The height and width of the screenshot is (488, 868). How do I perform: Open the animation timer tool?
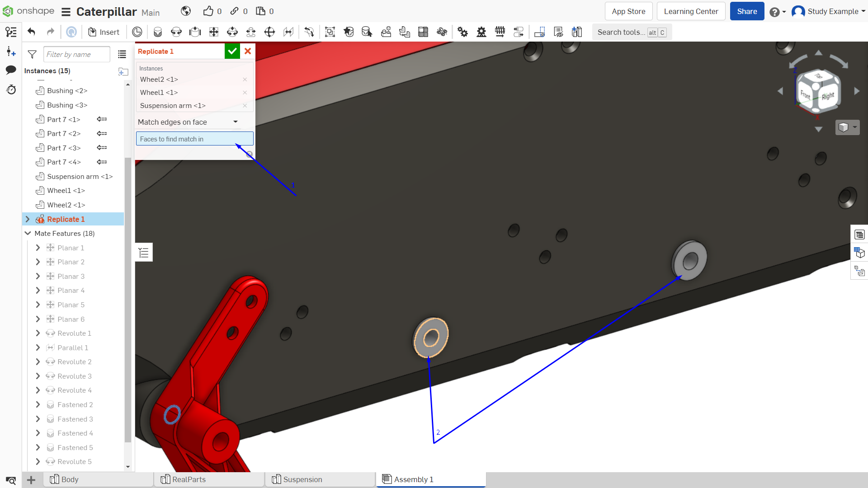[x=137, y=32]
